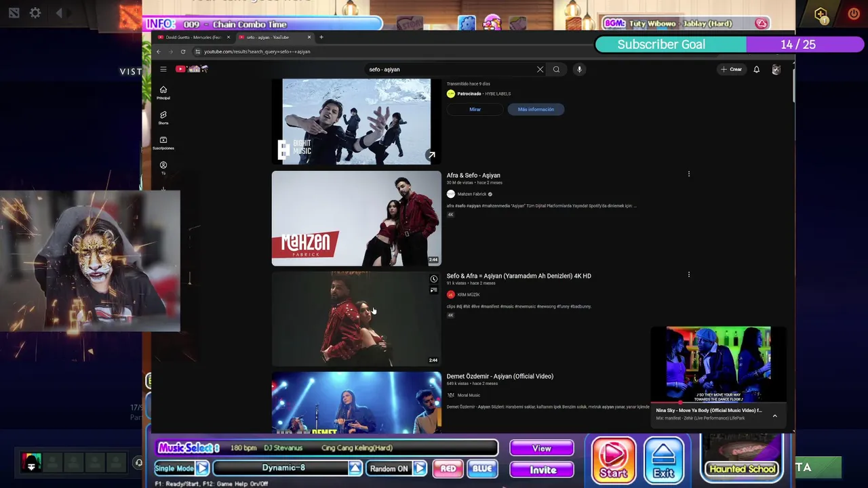Open the settings gear icon top-left
Screen dimensions: 868x488
35,13
